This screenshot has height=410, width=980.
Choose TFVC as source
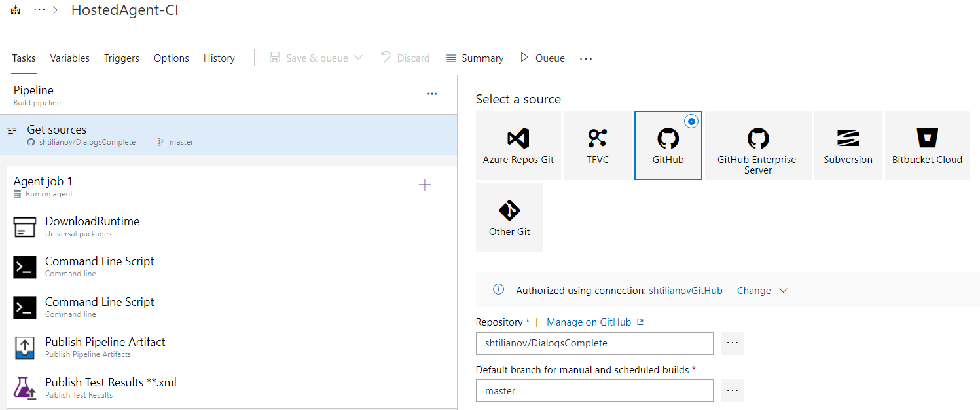597,145
